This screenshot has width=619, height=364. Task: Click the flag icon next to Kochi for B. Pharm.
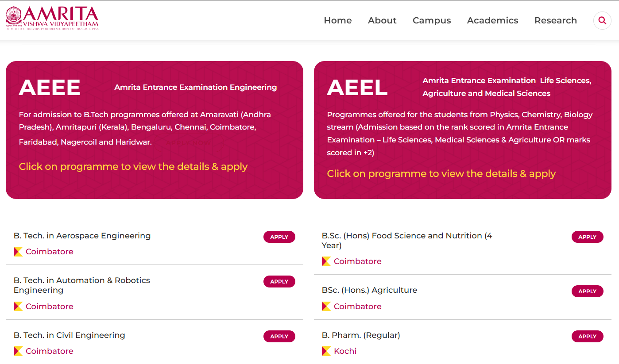coord(326,351)
